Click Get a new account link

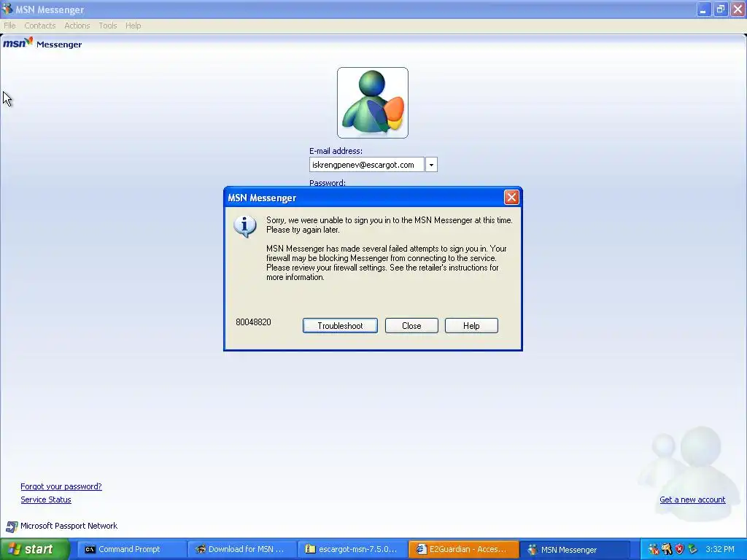pyautogui.click(x=692, y=499)
